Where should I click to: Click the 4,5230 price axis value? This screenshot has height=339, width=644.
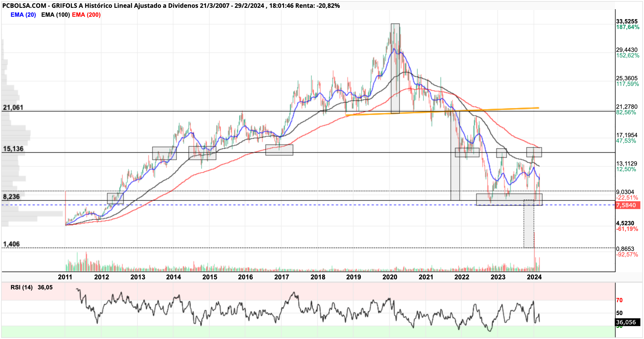(x=625, y=223)
